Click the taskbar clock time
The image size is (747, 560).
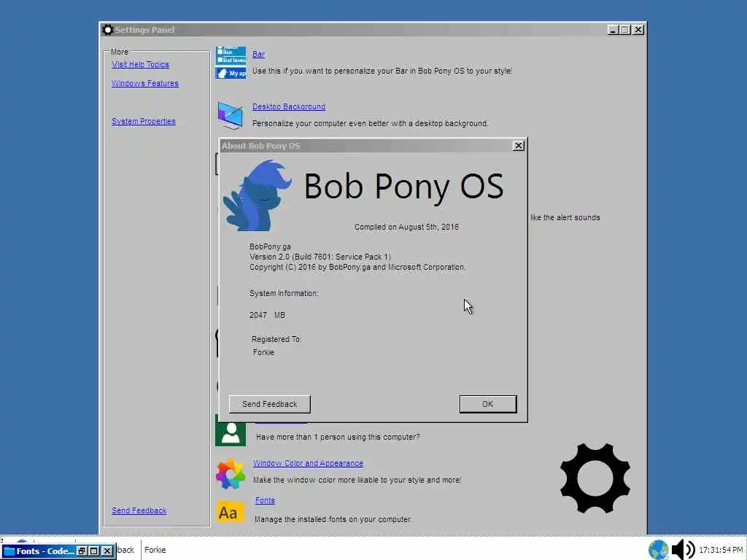pyautogui.click(x=721, y=550)
